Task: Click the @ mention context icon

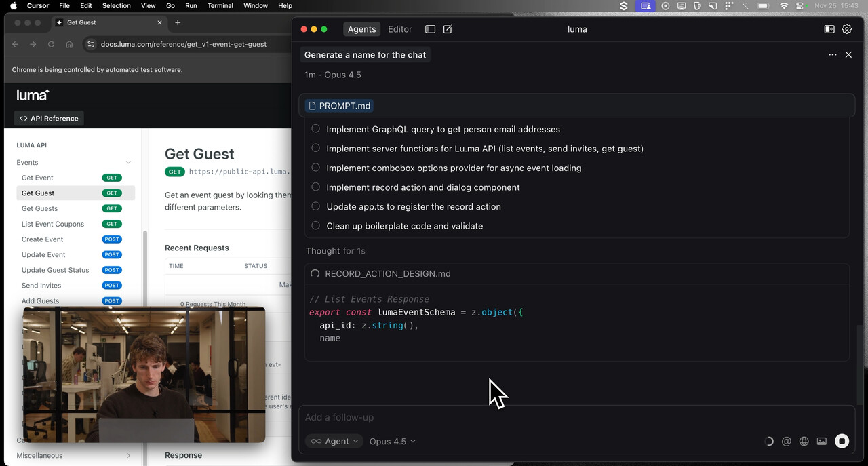Action: 787,441
